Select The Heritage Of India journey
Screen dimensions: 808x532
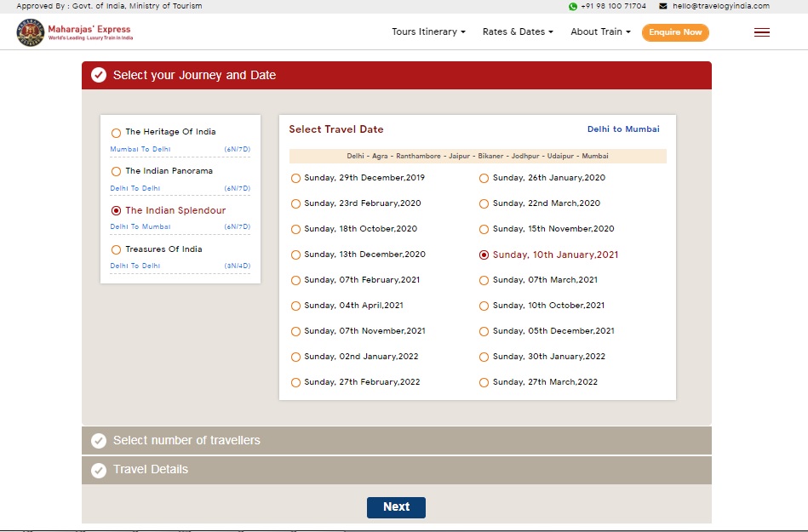[x=117, y=133]
